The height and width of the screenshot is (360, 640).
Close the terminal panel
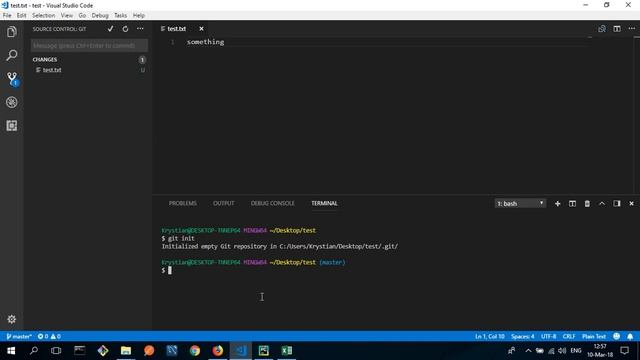point(631,203)
